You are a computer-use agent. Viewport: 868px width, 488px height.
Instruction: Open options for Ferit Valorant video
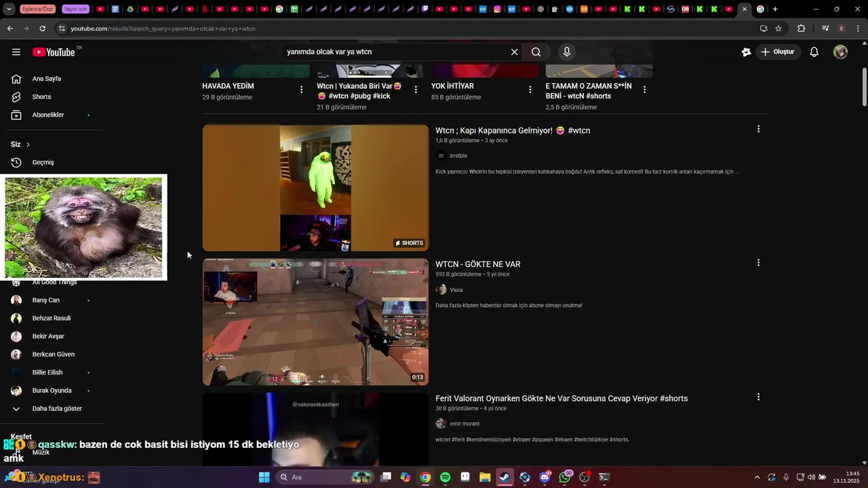coord(758,397)
